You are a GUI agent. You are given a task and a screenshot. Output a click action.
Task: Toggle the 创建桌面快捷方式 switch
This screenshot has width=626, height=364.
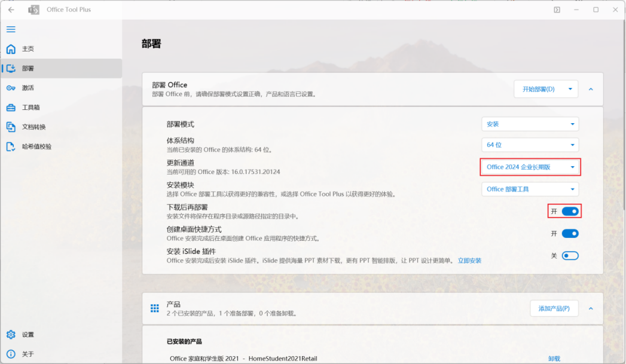pyautogui.click(x=570, y=234)
